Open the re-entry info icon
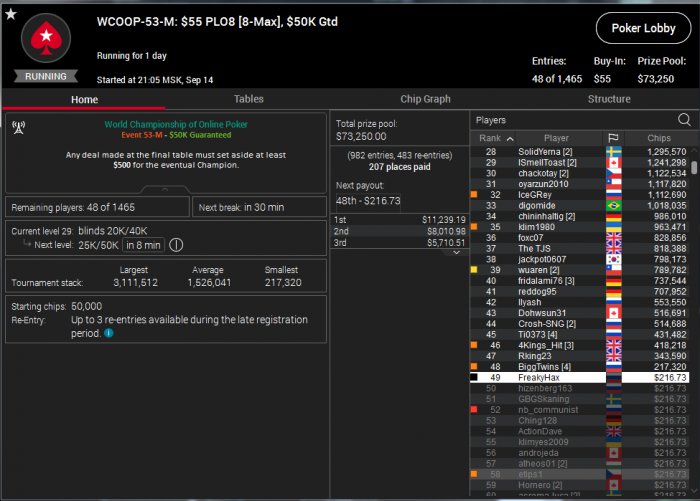 point(108,333)
